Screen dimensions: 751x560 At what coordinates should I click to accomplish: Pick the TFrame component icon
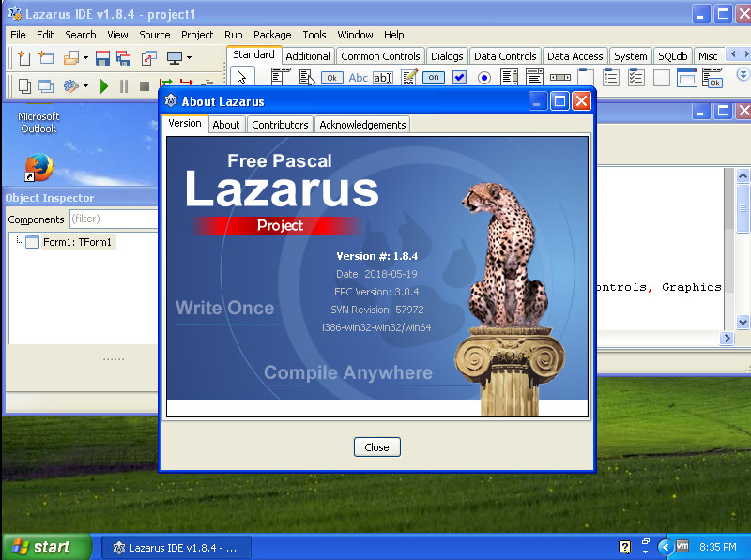(x=687, y=78)
